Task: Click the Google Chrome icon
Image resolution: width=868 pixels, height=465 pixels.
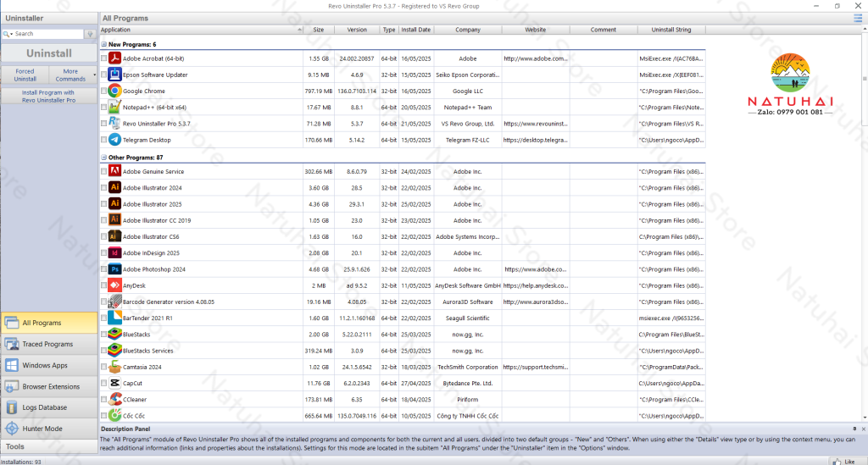Action: coord(114,91)
